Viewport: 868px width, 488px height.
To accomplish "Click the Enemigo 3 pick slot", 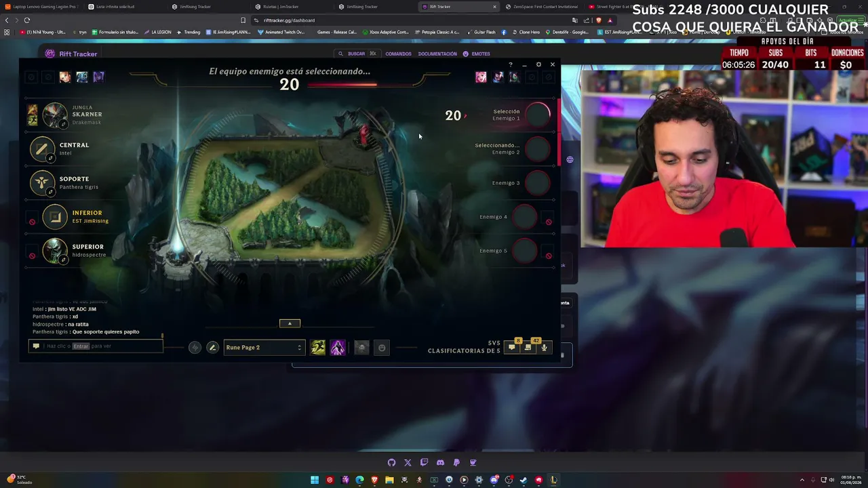I will click(537, 183).
